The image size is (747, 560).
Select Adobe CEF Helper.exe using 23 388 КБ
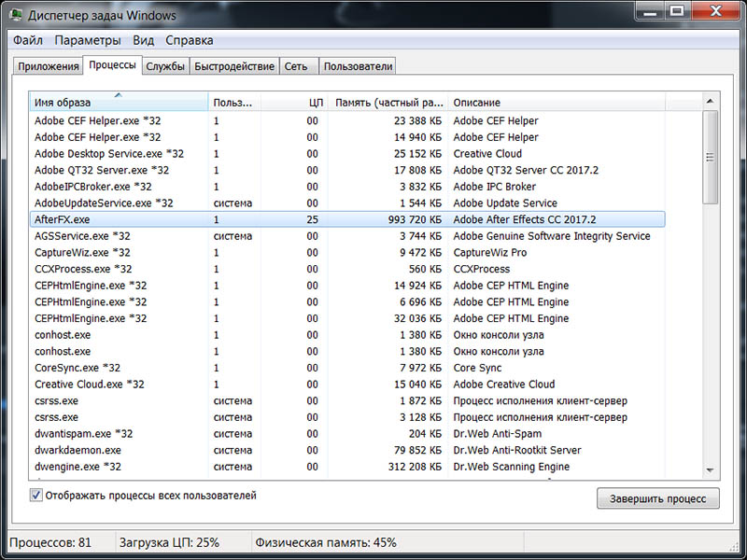(347, 121)
